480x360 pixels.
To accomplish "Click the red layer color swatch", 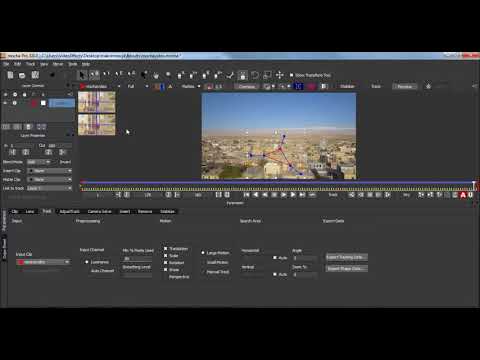I will coord(34,103).
